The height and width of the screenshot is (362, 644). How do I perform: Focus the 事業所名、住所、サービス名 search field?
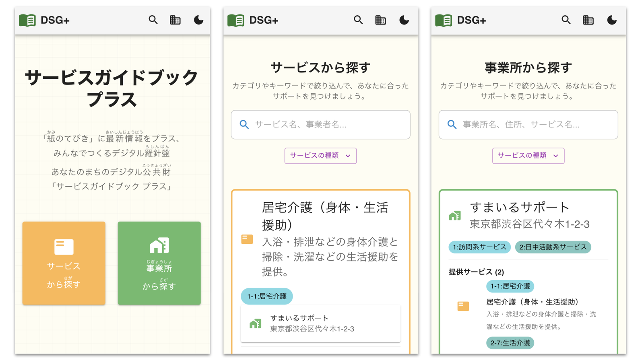(x=528, y=125)
